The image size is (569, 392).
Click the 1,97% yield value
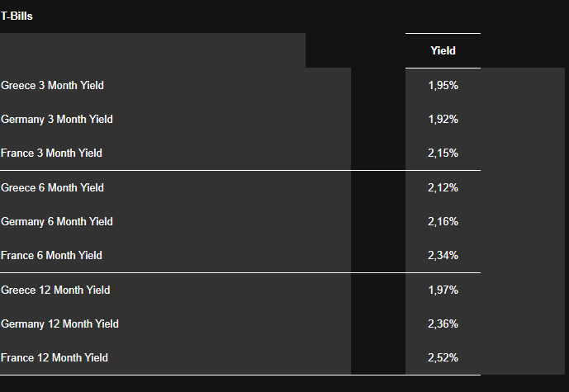[x=443, y=290]
